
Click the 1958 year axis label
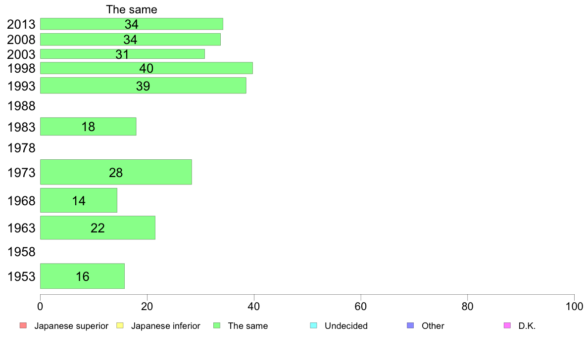tap(21, 252)
